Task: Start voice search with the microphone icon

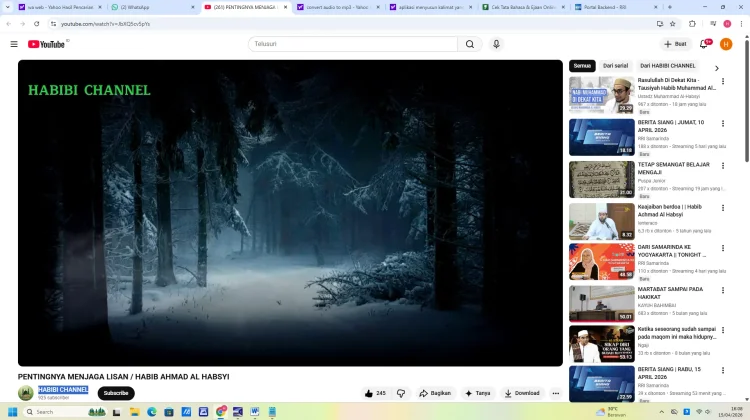Action: pos(496,44)
